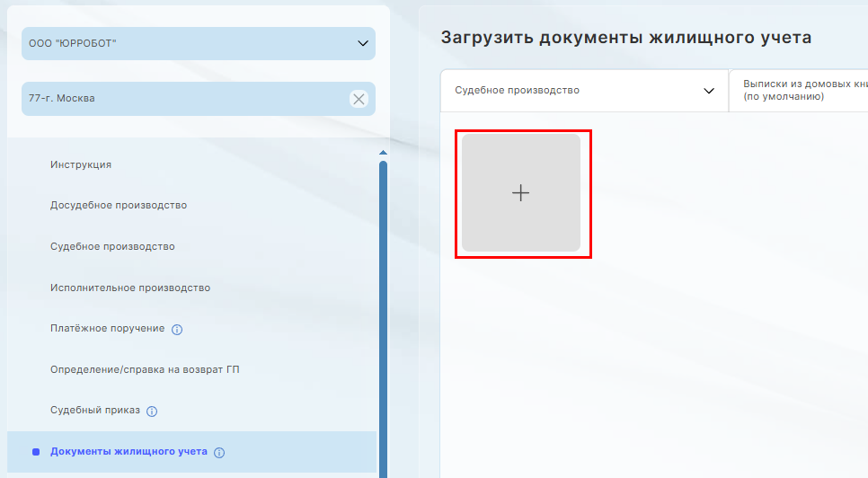The height and width of the screenshot is (478, 868).
Task: Click chevron arrow in ООО "ЮРРОБОТ" selector
Action: pyautogui.click(x=362, y=43)
